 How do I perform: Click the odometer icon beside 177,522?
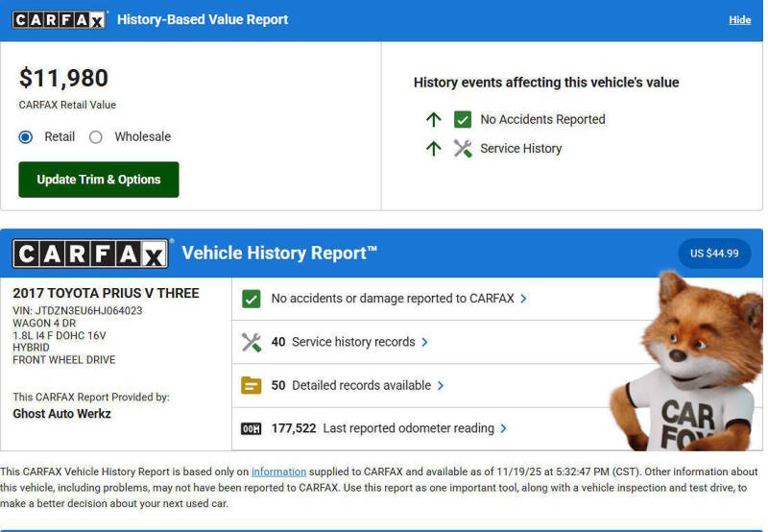pyautogui.click(x=252, y=428)
